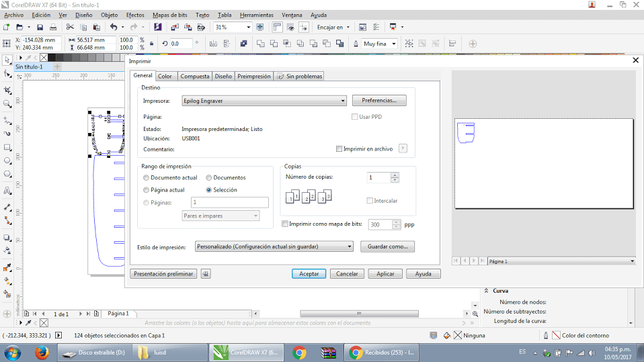Click the Cut scissors icon

pos(70,27)
